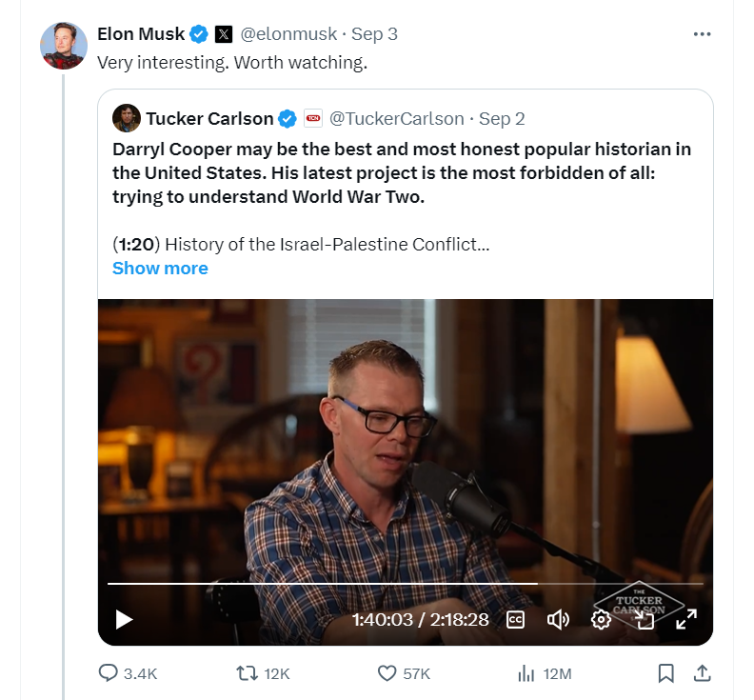The height and width of the screenshot is (700, 754).
Task: Share the tweet via share icon
Action: click(702, 673)
